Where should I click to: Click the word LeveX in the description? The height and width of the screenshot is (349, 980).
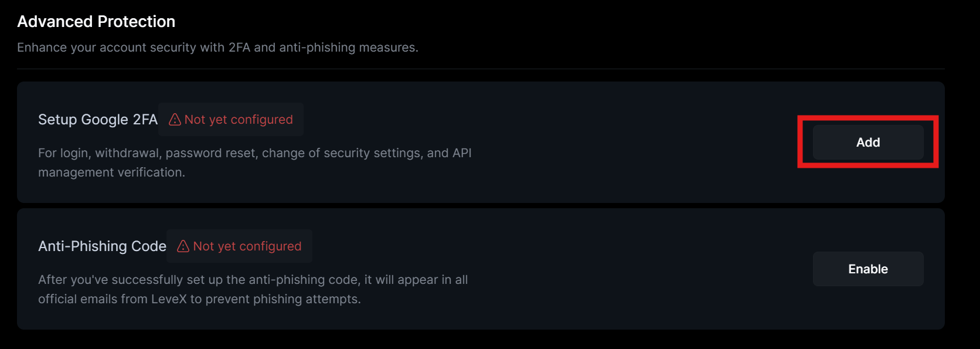point(169,299)
